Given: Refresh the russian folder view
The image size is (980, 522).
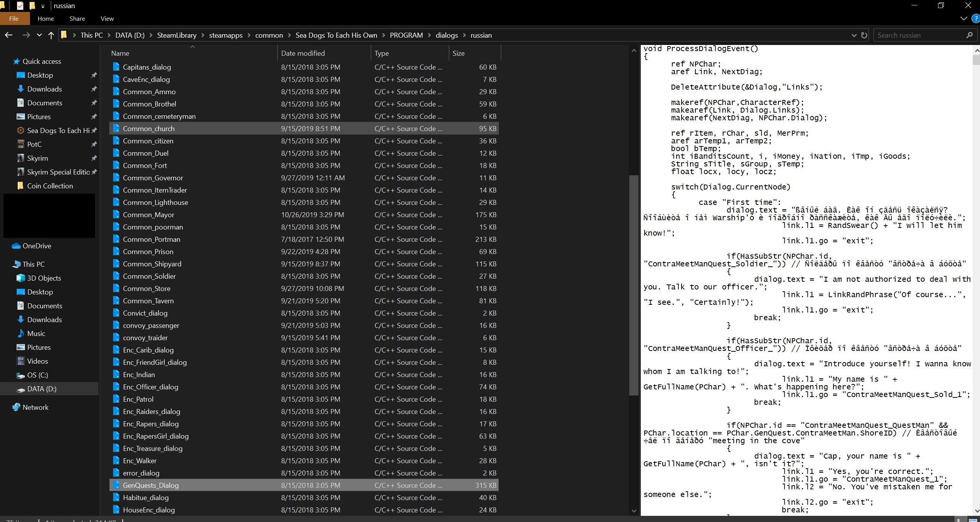Looking at the screenshot, I should [x=864, y=35].
